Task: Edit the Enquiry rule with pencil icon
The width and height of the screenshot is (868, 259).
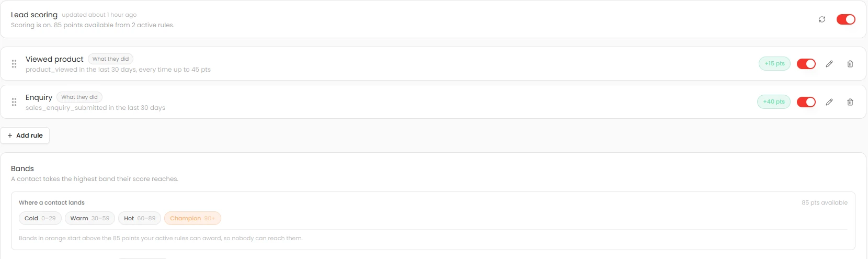Action: tap(829, 102)
